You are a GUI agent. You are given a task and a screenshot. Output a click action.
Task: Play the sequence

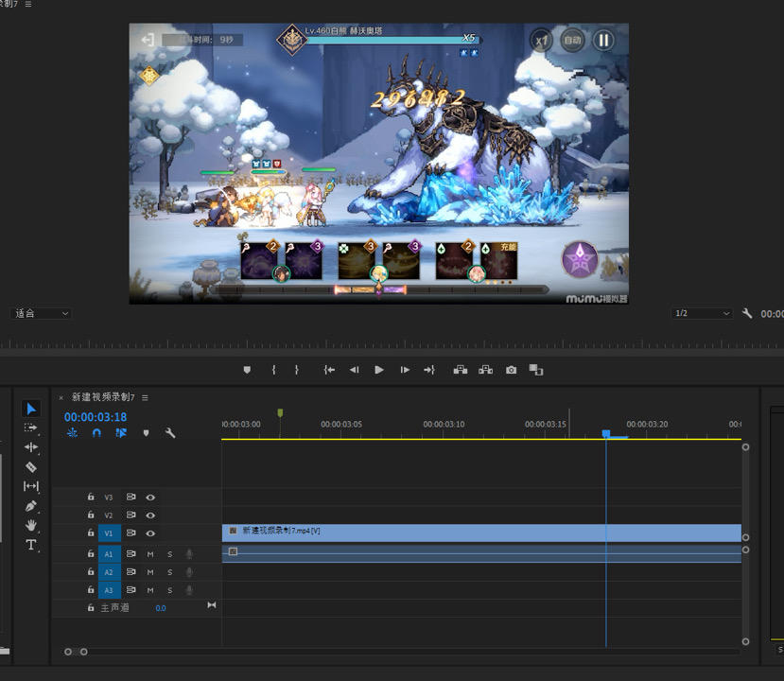[379, 370]
